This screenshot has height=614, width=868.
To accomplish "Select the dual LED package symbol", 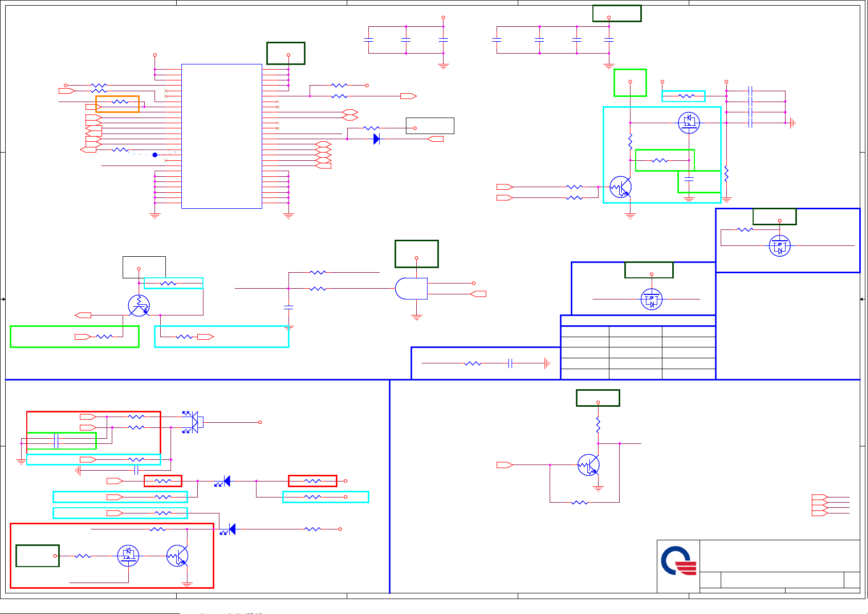I will click(x=194, y=422).
